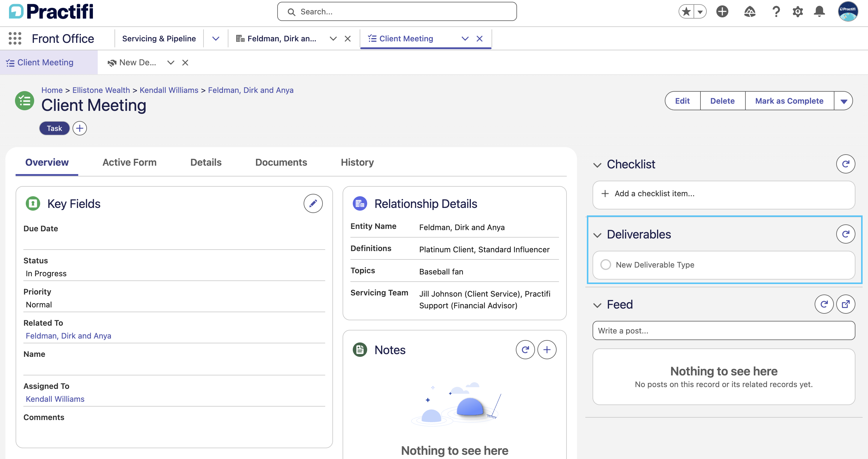This screenshot has height=459, width=868.
Task: Open the Notifications bell
Action: pos(819,12)
